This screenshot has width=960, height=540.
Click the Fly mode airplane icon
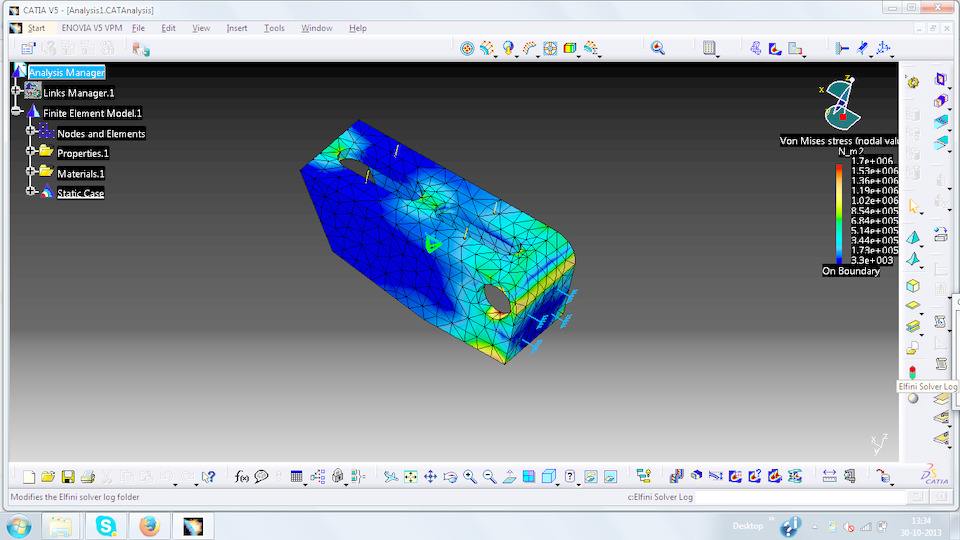391,476
